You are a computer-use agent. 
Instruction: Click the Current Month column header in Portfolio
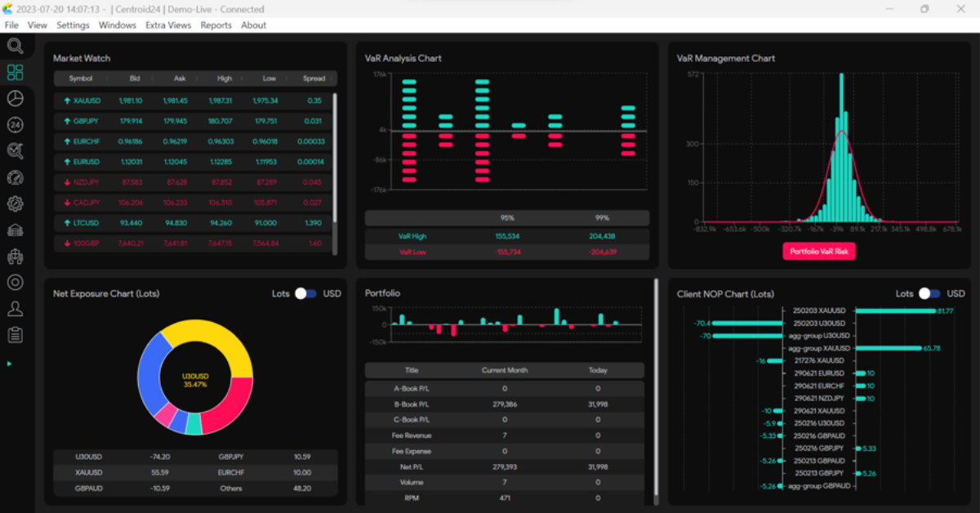pyautogui.click(x=505, y=370)
